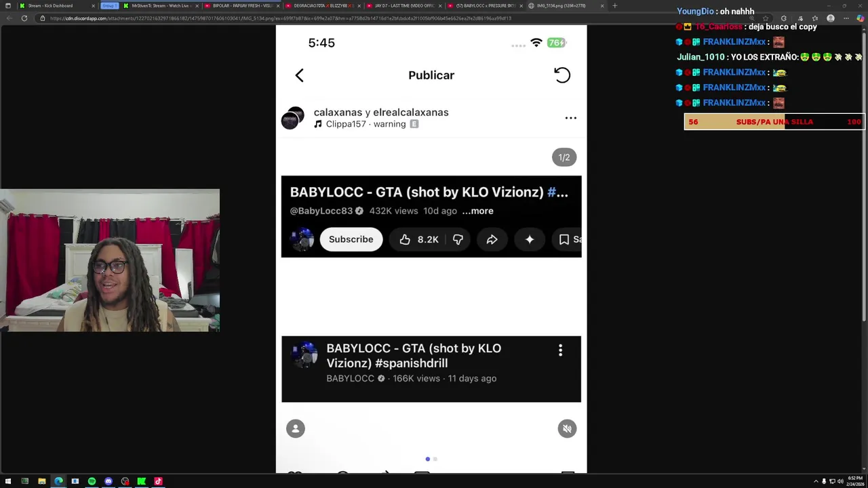Viewport: 868px width, 488px height.
Task: Open TikTok app from taskbar
Action: (x=158, y=481)
